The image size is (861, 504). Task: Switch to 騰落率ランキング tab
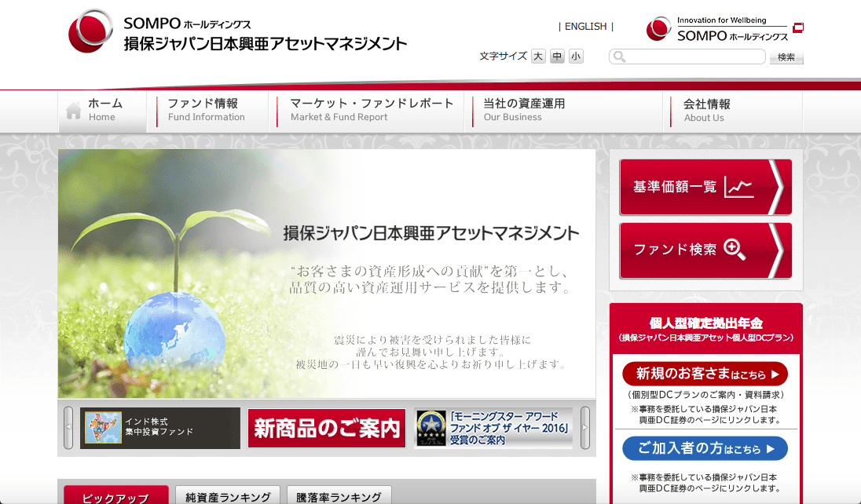(339, 495)
